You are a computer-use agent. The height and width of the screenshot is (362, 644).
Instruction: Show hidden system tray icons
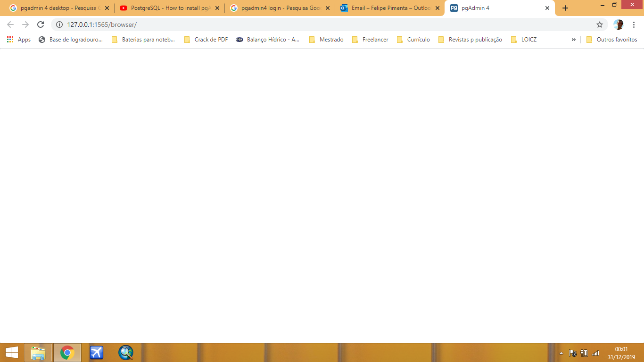561,353
